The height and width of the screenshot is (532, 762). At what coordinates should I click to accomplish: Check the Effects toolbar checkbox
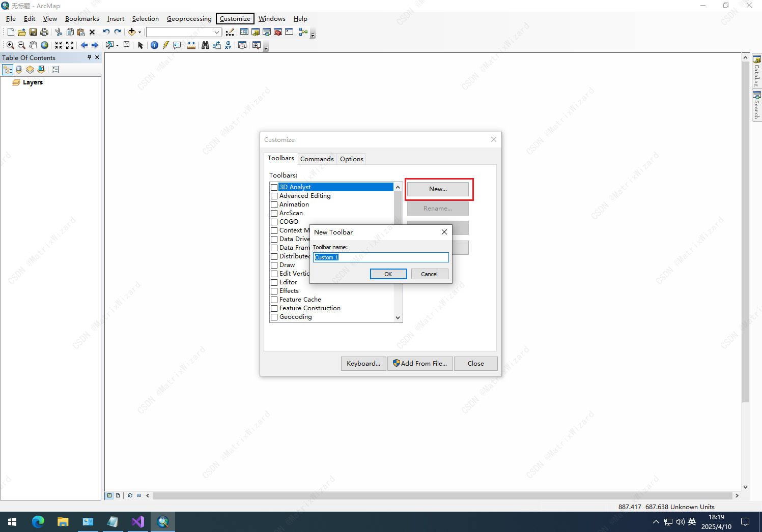[274, 291]
